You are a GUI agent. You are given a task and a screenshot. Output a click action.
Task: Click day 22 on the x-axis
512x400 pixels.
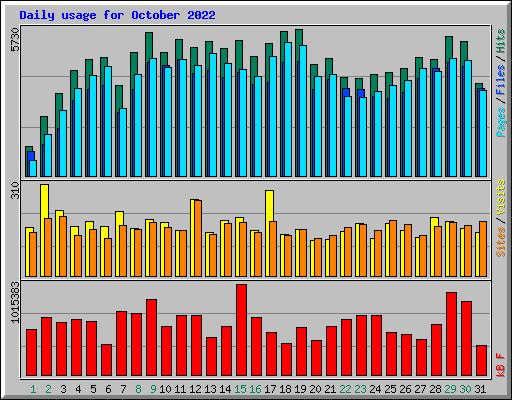[x=345, y=389]
